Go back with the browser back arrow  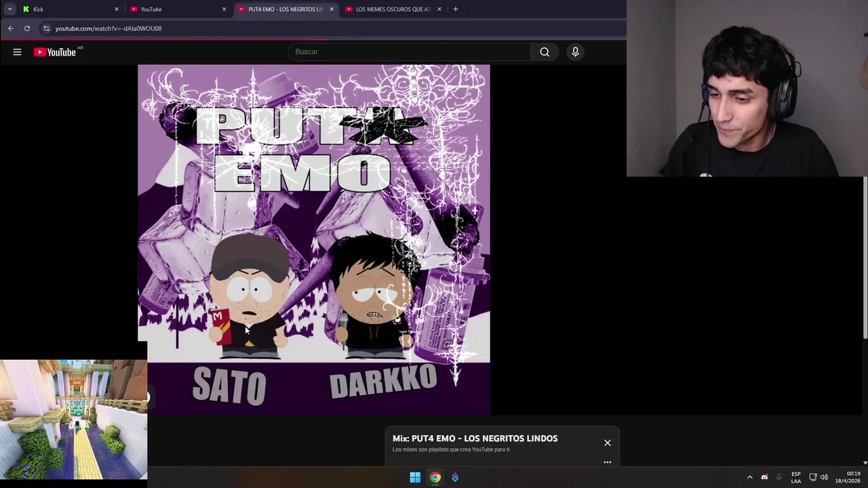[x=11, y=28]
